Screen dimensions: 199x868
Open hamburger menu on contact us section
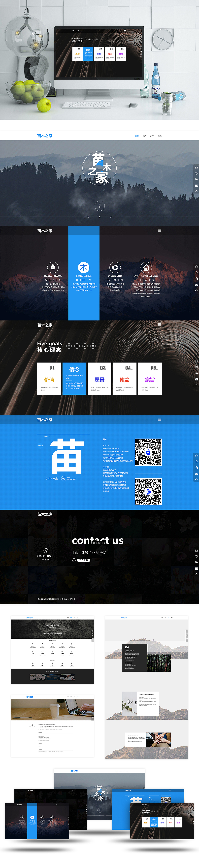click(160, 514)
